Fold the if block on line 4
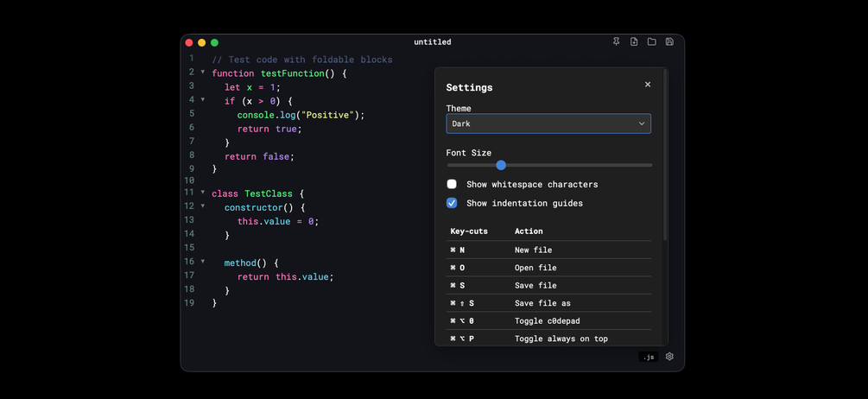868x399 pixels. click(x=203, y=100)
